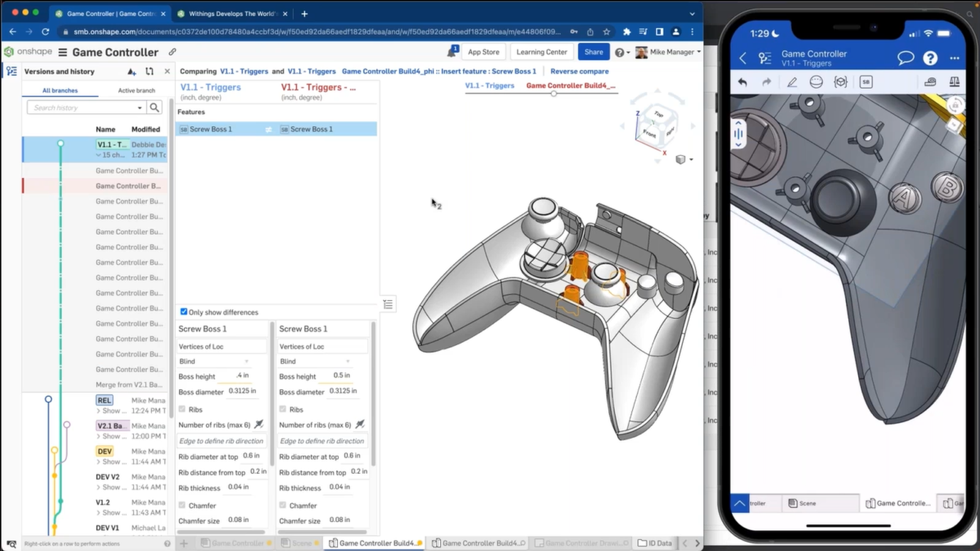Open the feature list icon beside viewport
Image resolution: width=980 pixels, height=551 pixels.
click(388, 304)
